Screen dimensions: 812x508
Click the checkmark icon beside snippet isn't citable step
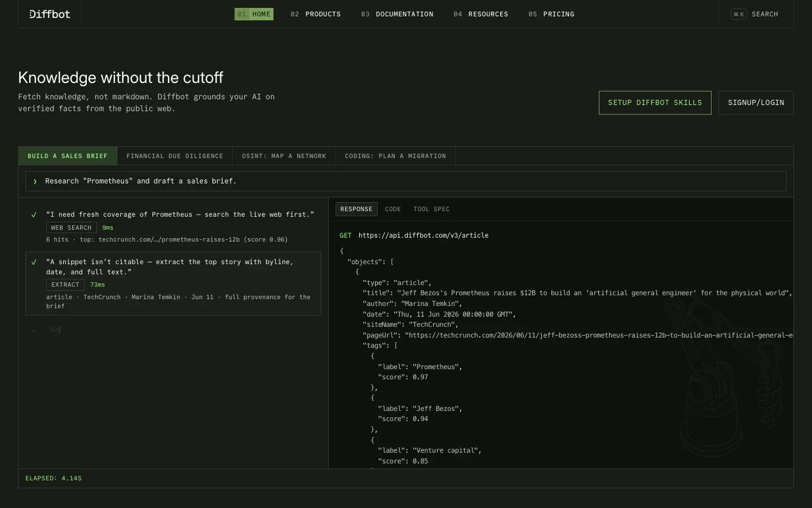pyautogui.click(x=34, y=262)
